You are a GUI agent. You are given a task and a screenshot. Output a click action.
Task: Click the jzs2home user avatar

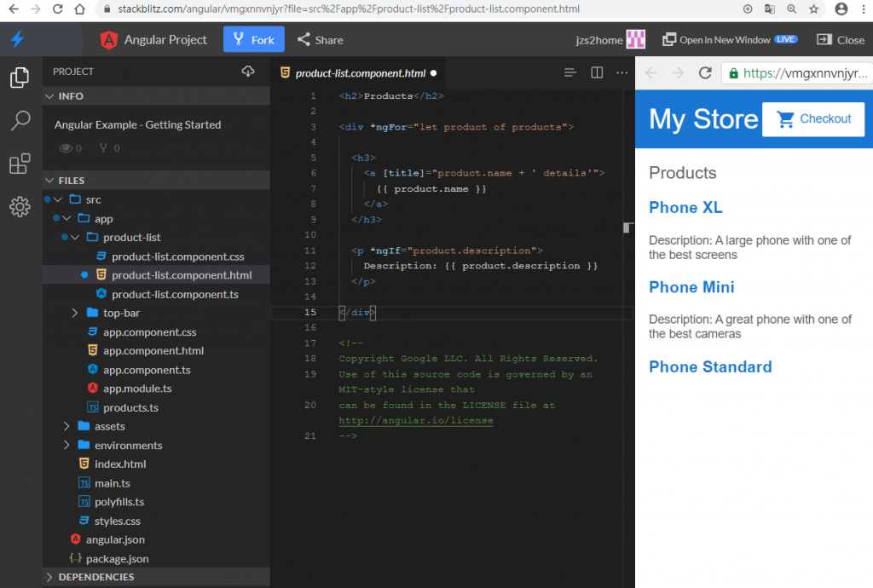coord(636,39)
